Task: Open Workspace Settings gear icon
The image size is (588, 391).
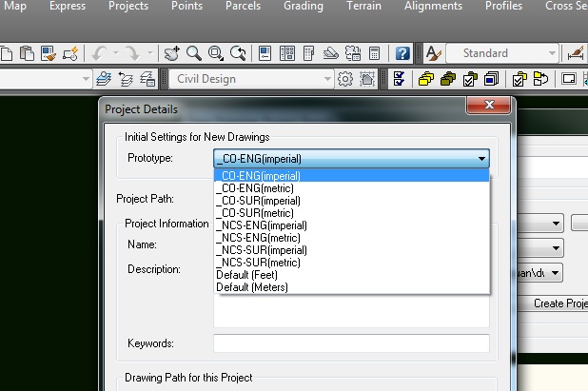Action: [x=345, y=79]
